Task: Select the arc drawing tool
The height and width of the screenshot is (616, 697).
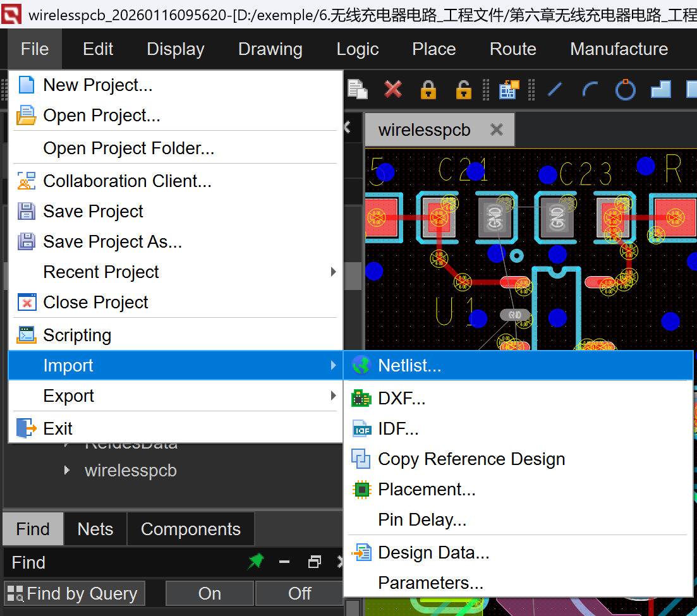Action: (590, 90)
